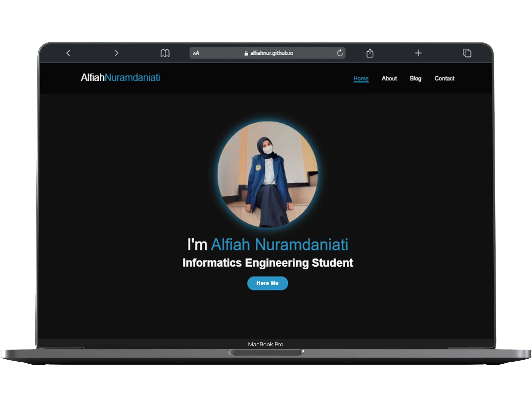Open the Home nav link
This screenshot has width=532, height=399.
point(361,79)
